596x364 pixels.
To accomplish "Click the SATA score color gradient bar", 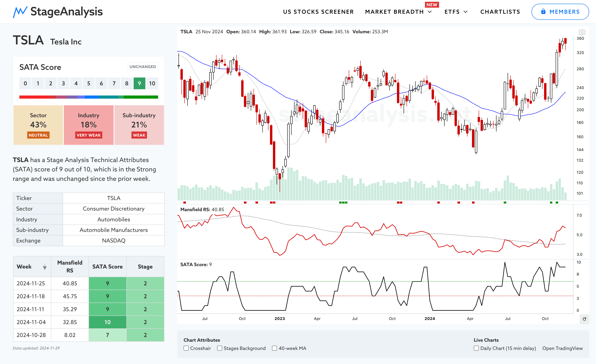I will [89, 97].
